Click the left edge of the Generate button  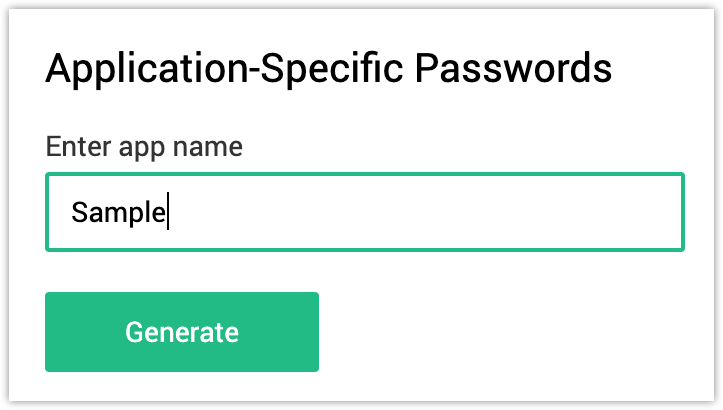(58, 332)
